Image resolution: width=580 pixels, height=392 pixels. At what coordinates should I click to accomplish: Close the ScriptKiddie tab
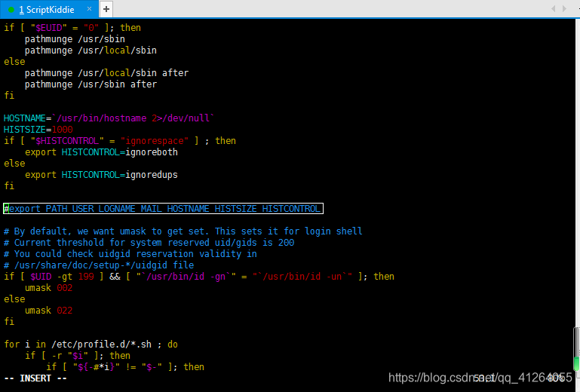point(89,9)
